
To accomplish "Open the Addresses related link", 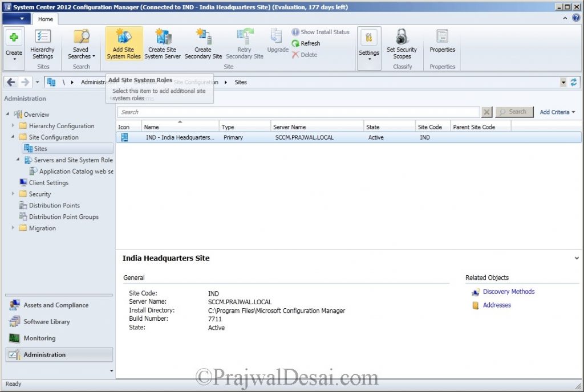I will click(x=497, y=305).
